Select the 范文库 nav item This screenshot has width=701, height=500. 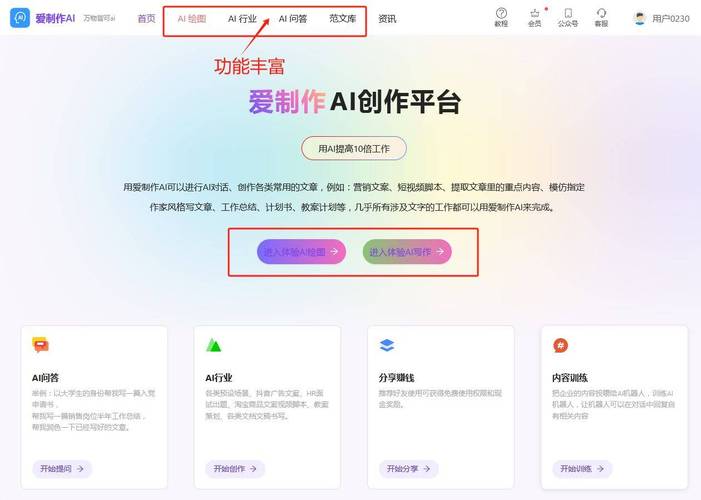(x=343, y=19)
